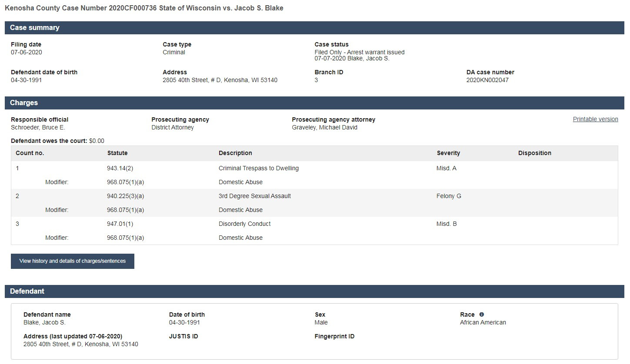630x364 pixels.
Task: Click the Defendant section header
Action: point(314,291)
